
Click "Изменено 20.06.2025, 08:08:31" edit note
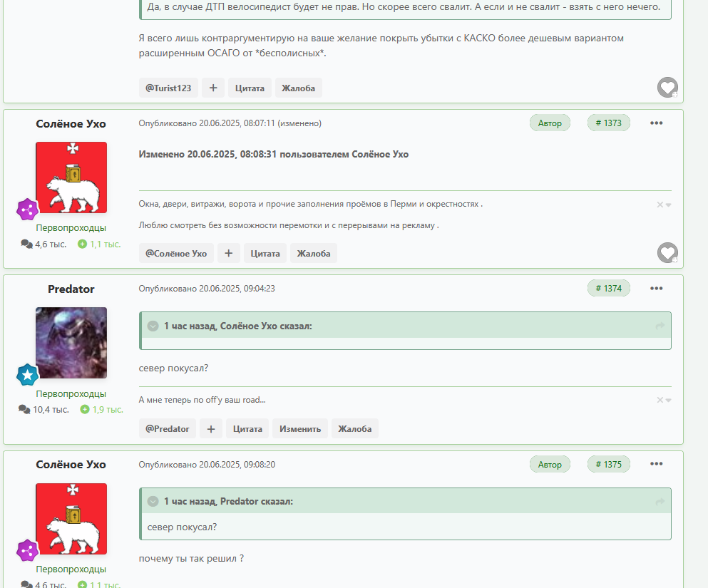click(x=274, y=155)
